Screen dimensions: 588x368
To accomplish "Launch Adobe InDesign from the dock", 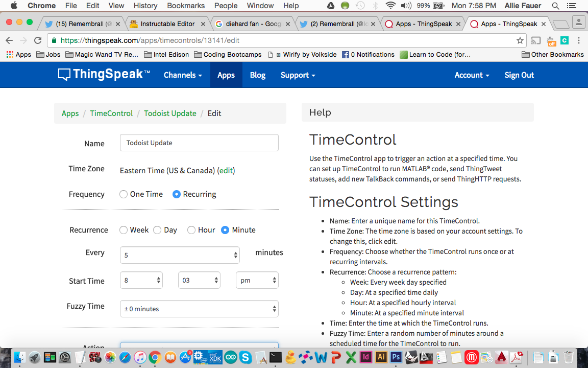I will tap(365, 357).
